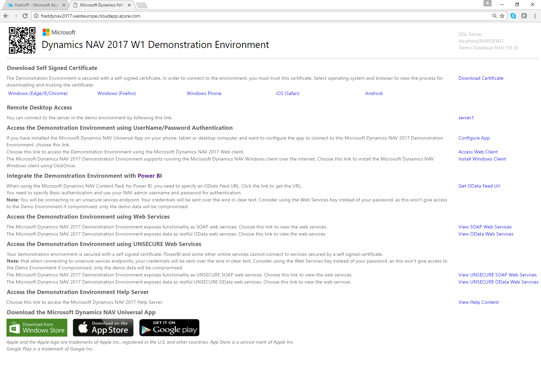Open the Skype extension icon

point(513,16)
